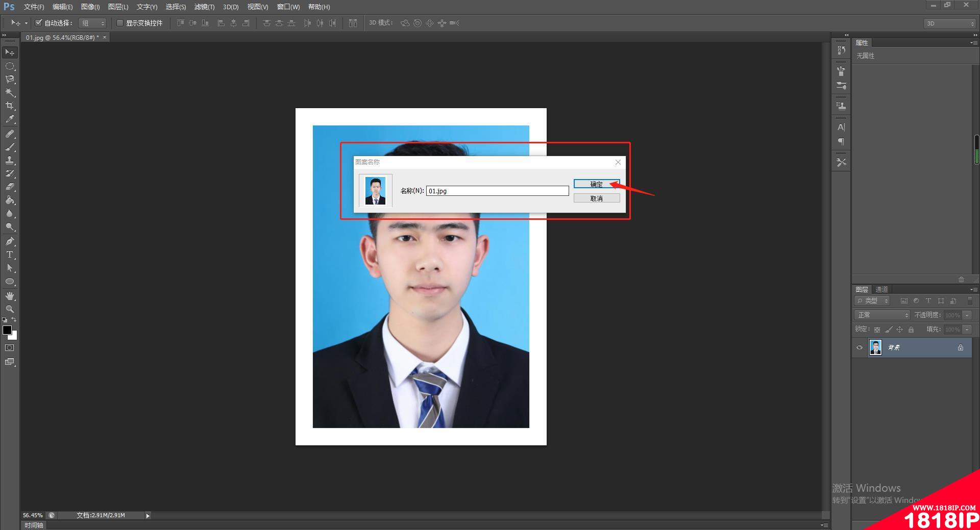The image size is (980, 530).
Task: Click the 背景 layer thumbnail
Action: (875, 348)
